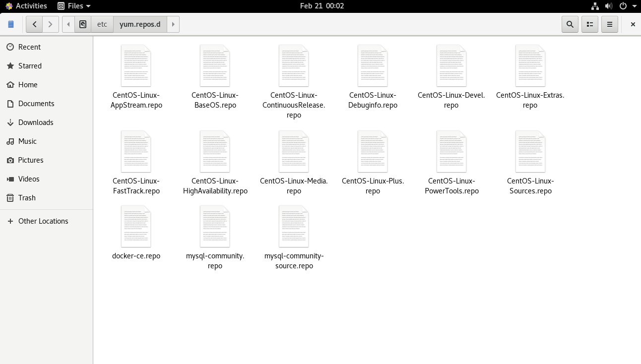Select CentOS-Linux-Plus.repo file icon

click(x=373, y=151)
